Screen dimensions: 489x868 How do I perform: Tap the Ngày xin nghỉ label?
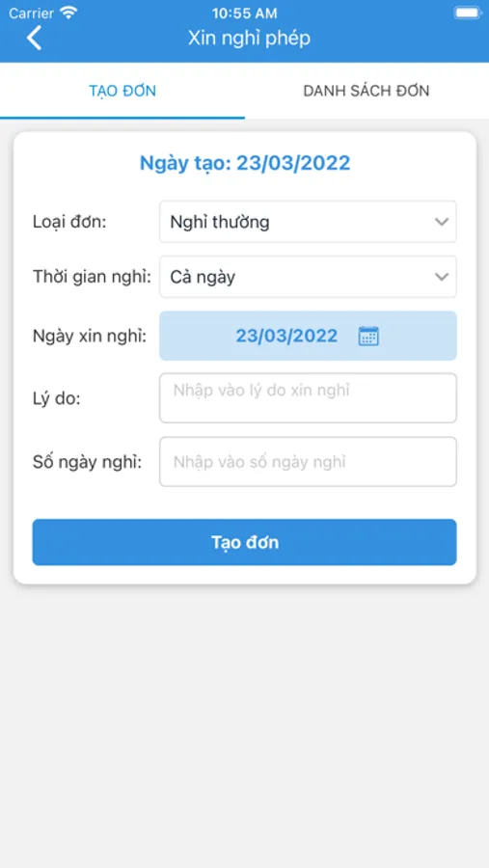[x=90, y=336]
